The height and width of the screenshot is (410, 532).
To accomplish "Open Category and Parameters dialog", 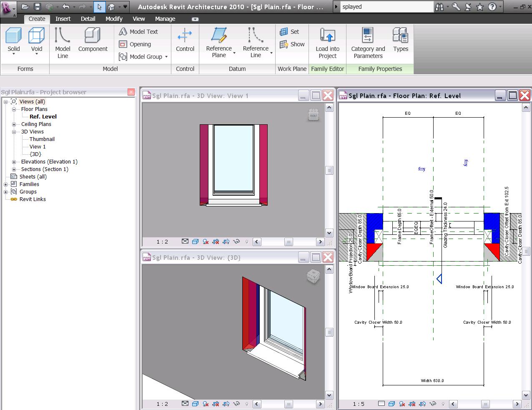I will click(368, 42).
